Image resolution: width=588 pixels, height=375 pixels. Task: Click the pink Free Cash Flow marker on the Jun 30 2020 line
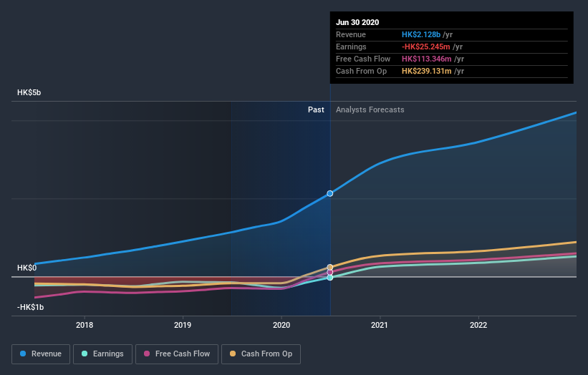330,273
